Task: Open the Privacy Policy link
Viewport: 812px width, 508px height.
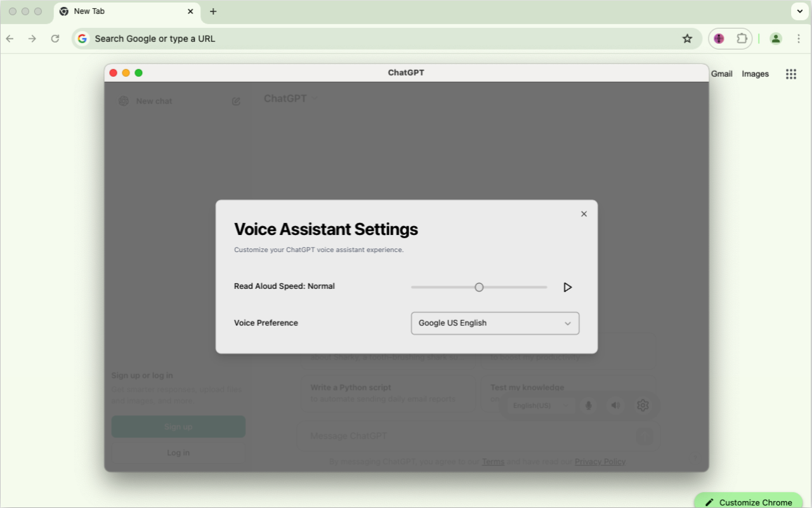Action: (600, 462)
